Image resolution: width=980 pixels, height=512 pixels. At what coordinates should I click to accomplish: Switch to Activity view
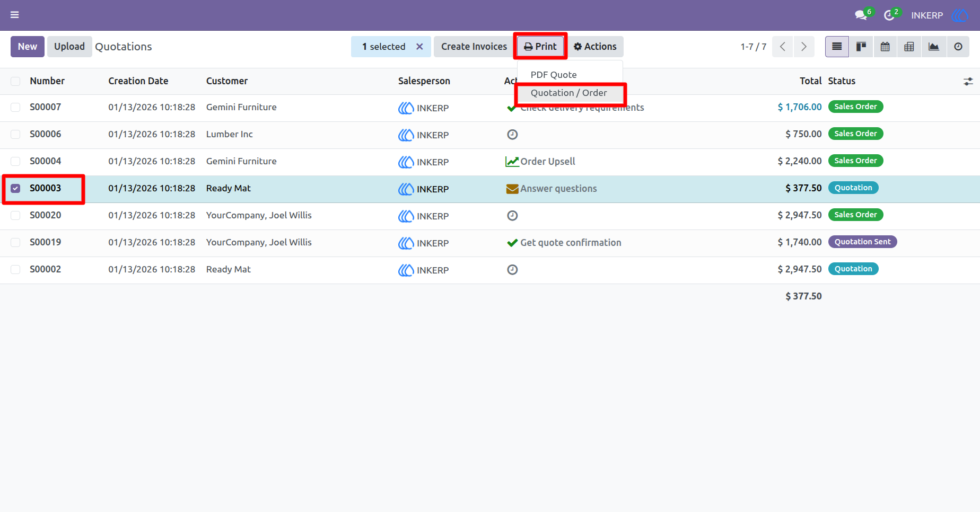pos(958,47)
